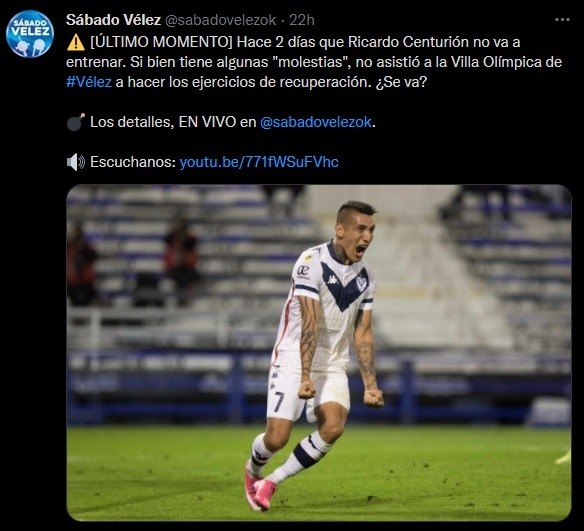Open the attached photo of the celebrating player
The image size is (584, 531).
pyautogui.click(x=319, y=352)
